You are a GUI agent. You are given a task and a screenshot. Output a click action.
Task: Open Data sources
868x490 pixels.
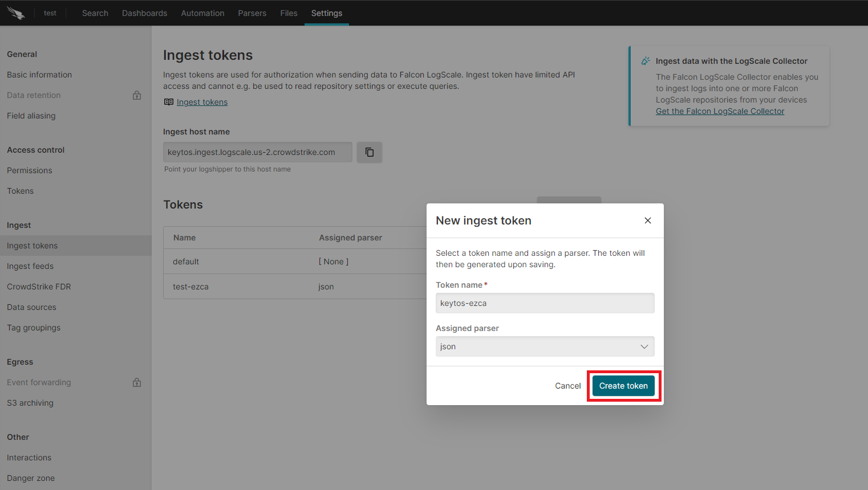tap(31, 307)
